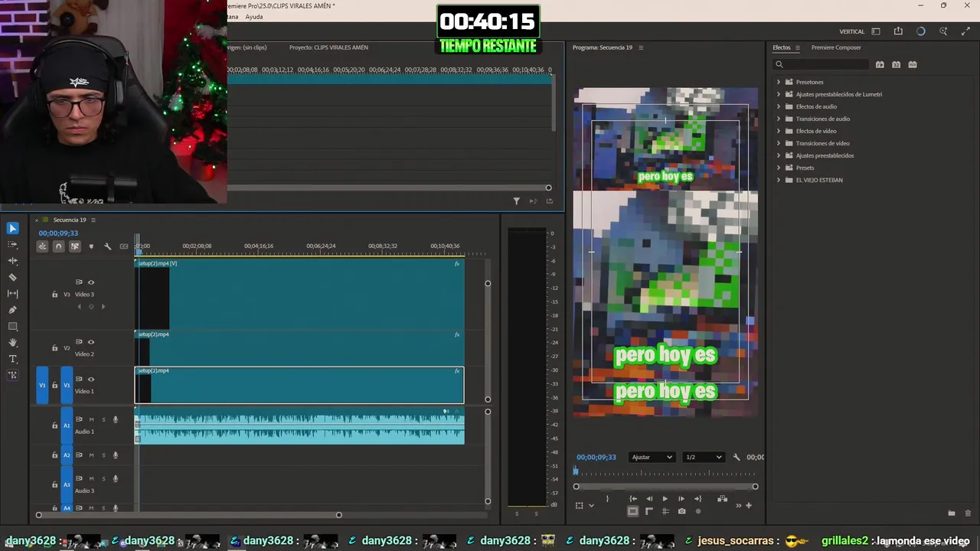Image resolution: width=980 pixels, height=551 pixels.
Task: Go to In point in Program Monitor
Action: click(633, 498)
